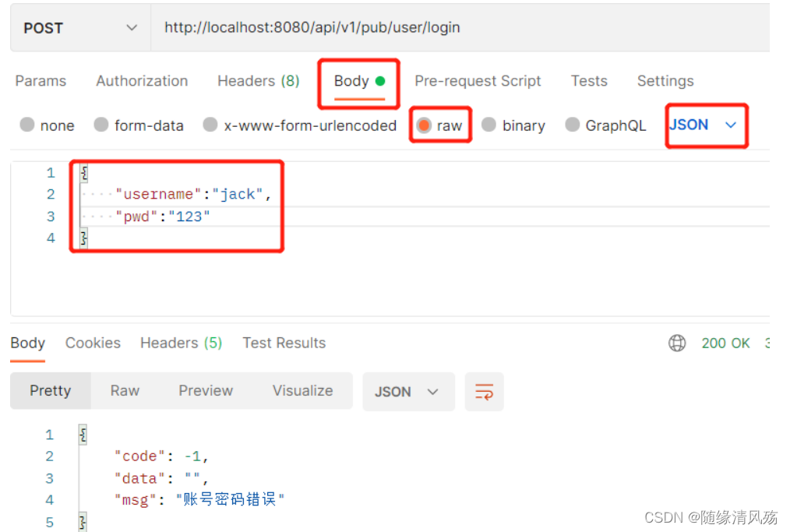Choose the form-data body type

pos(139,125)
